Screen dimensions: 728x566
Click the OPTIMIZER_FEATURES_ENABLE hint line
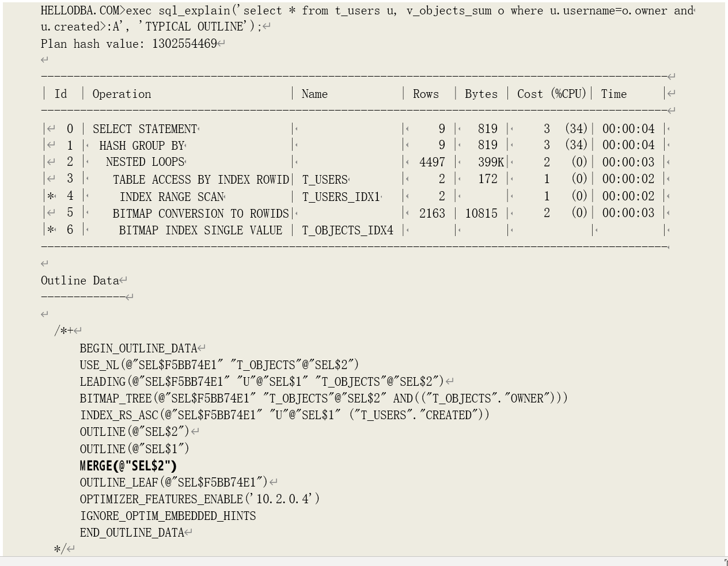[199, 499]
